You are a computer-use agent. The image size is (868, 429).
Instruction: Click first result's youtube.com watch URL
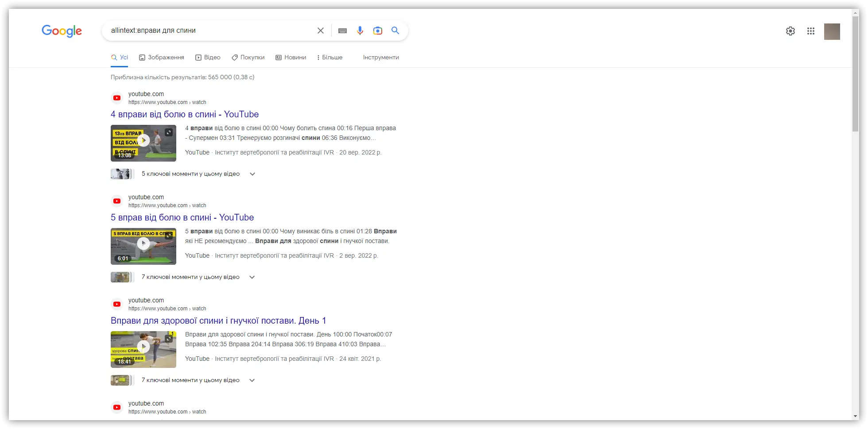tap(167, 102)
